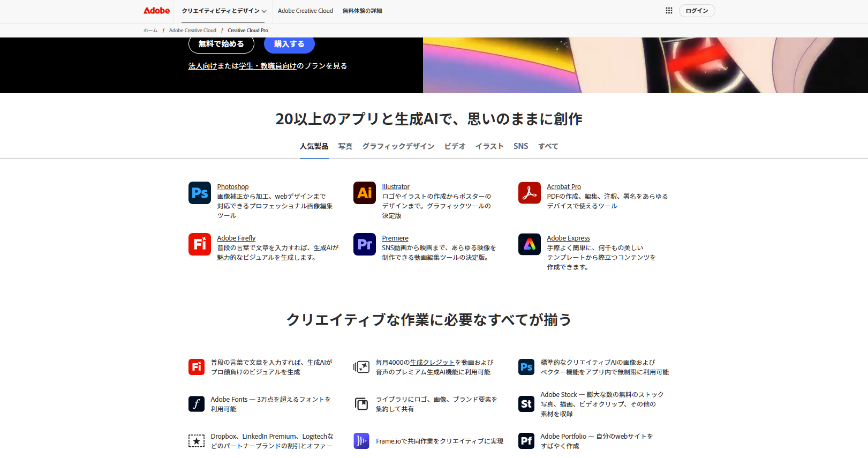The height and width of the screenshot is (458, 868).
Task: Click the Premiere Pr icon
Action: click(365, 244)
